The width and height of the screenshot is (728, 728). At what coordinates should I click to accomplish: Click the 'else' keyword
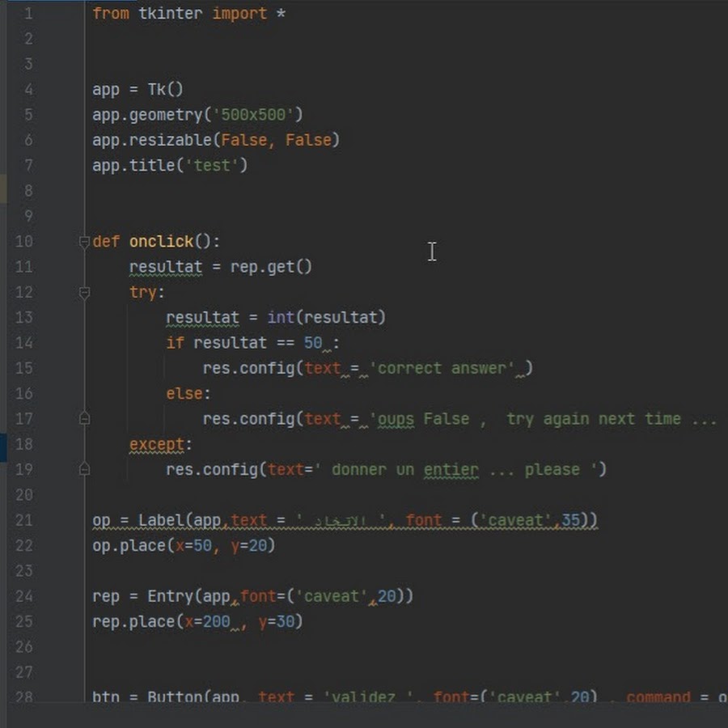coord(184,394)
